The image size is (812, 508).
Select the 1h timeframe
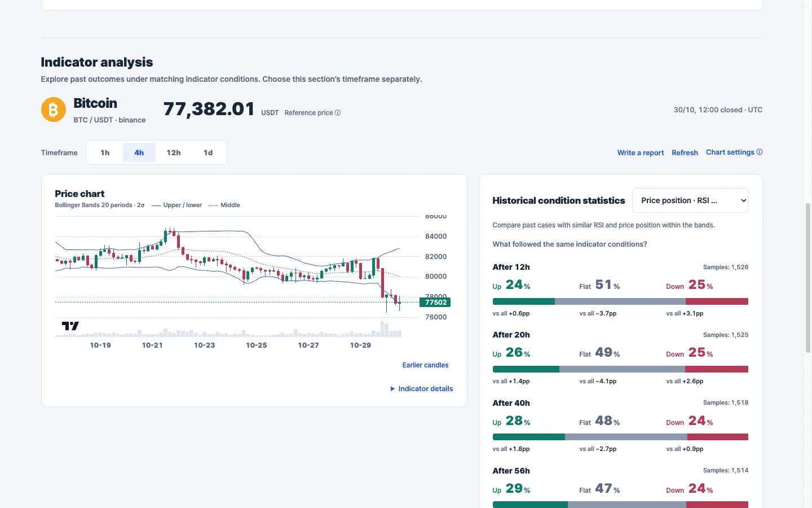coord(105,152)
